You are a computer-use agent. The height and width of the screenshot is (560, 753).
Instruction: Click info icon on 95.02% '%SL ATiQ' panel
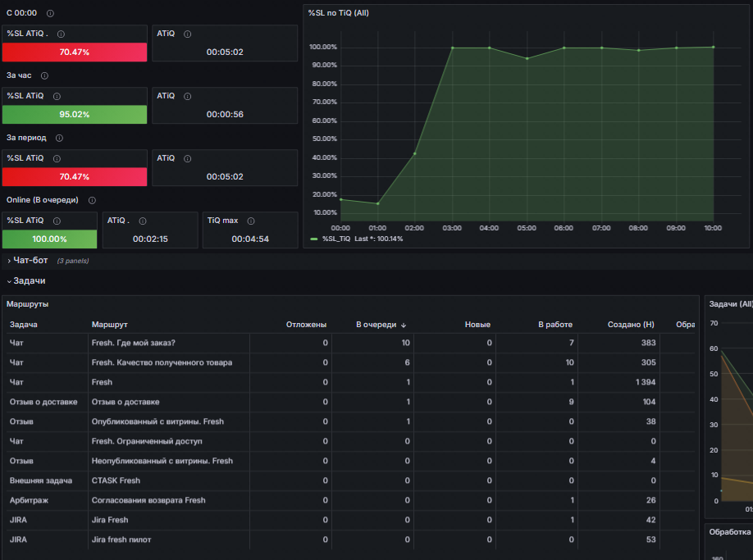(x=57, y=97)
